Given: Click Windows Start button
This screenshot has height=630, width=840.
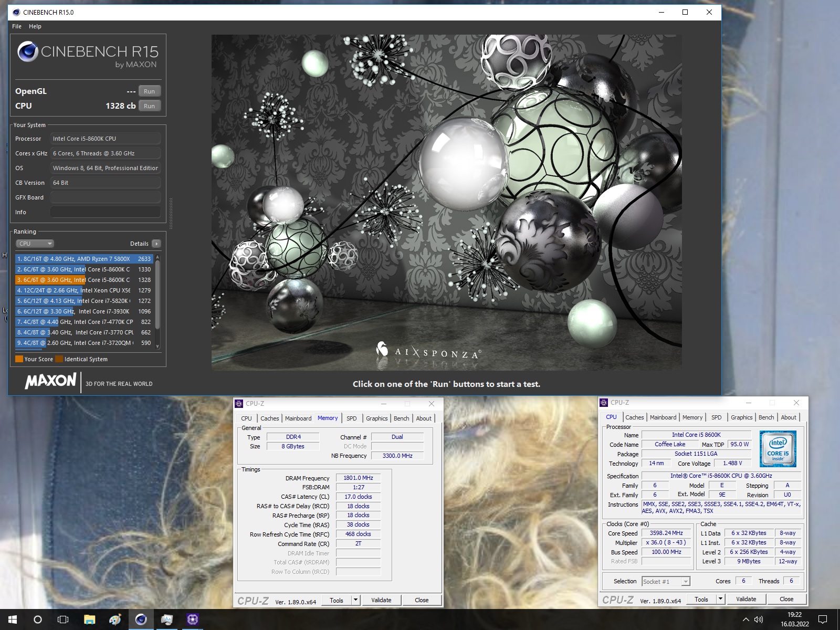Looking at the screenshot, I should pyautogui.click(x=13, y=619).
